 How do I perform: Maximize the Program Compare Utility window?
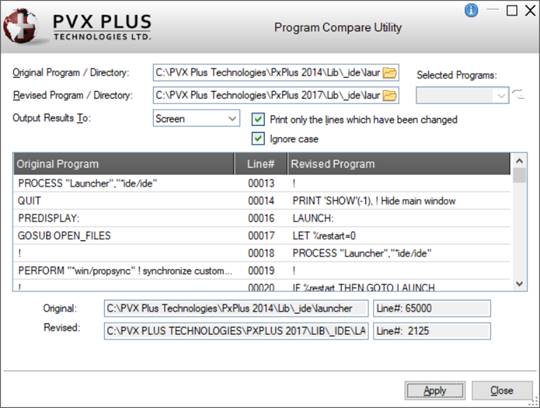coord(512,11)
